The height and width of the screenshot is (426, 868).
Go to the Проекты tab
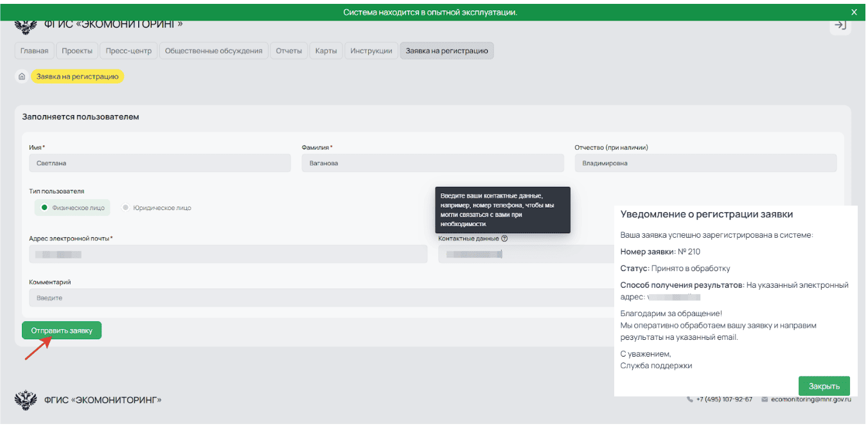[77, 51]
